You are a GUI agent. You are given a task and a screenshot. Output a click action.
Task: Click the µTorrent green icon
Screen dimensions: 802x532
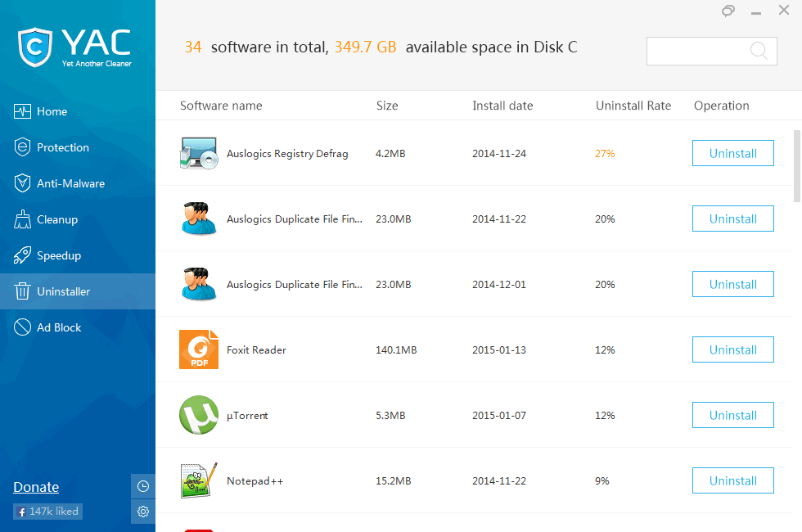click(x=198, y=415)
